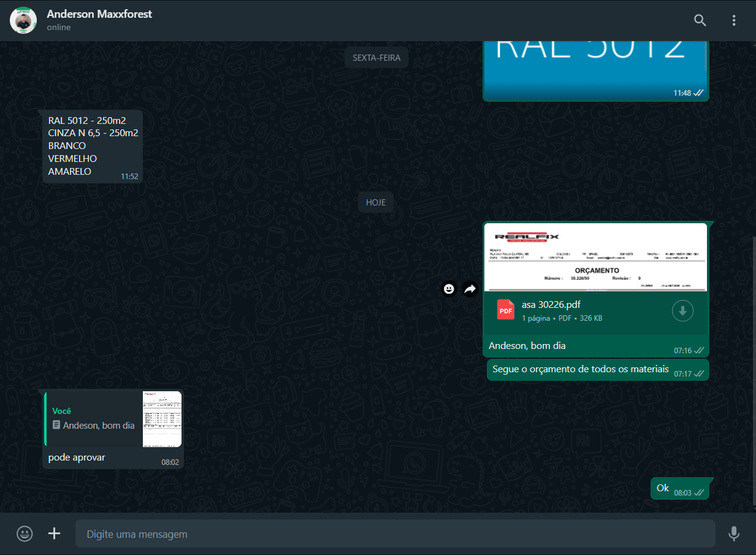The height and width of the screenshot is (555, 756).
Task: React to PDF message with emoji
Action: [449, 289]
